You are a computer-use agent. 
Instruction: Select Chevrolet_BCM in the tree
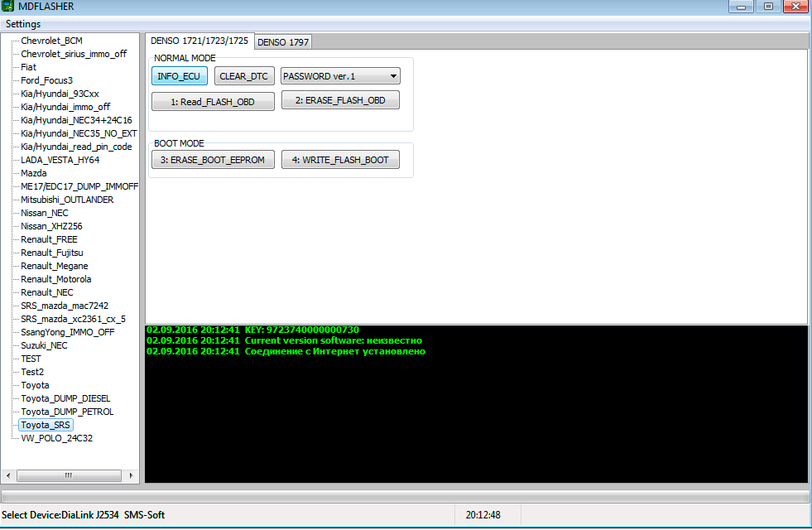point(51,41)
